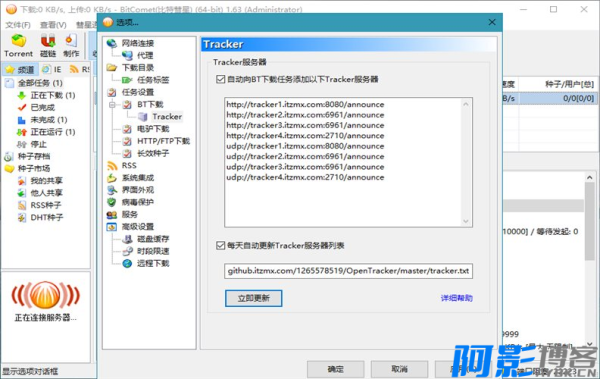Screen dimensions: 600x379
Task: Open the 文件(F) menu
Action: click(18, 25)
